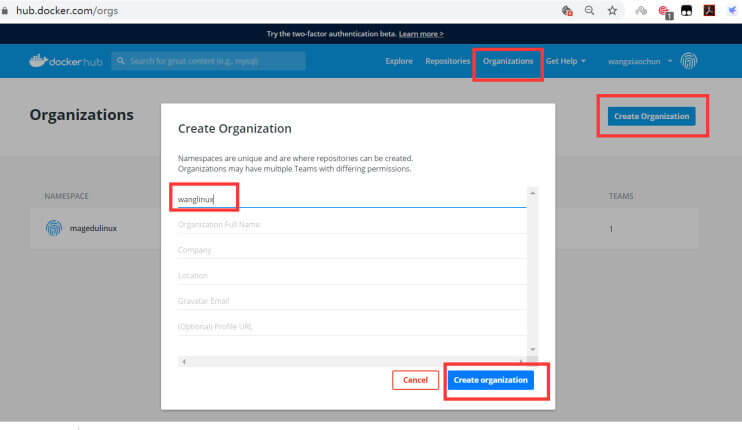Image resolution: width=742 pixels, height=430 pixels.
Task: Click the search magnifier icon in navbar
Action: pyautogui.click(x=121, y=61)
